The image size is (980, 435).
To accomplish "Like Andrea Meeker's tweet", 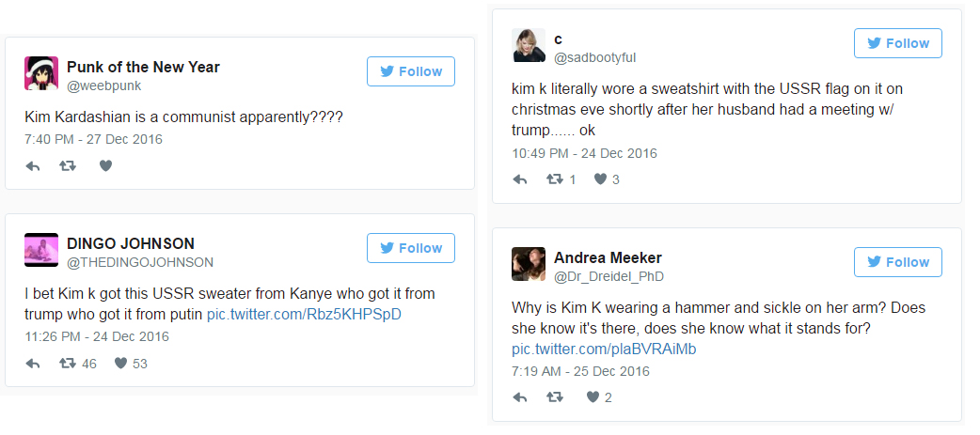I will (x=593, y=397).
